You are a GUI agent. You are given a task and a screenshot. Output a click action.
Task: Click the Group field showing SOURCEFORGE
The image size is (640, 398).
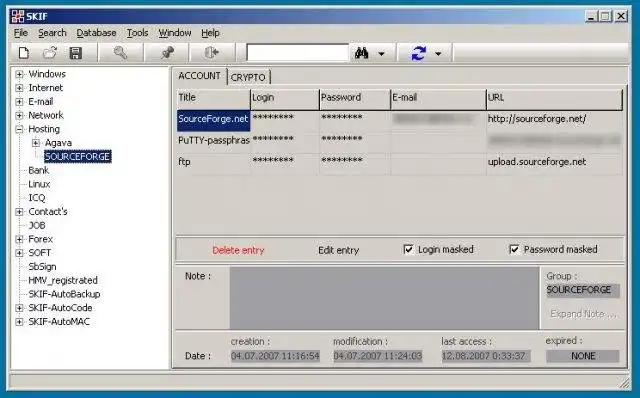(x=583, y=290)
